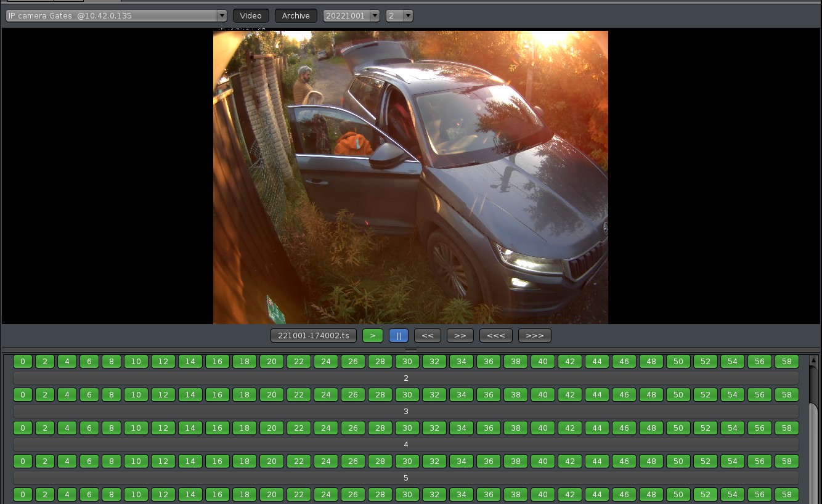822x504 pixels.
Task: Select minute 14 under the hour 5 header
Action: (x=190, y=495)
